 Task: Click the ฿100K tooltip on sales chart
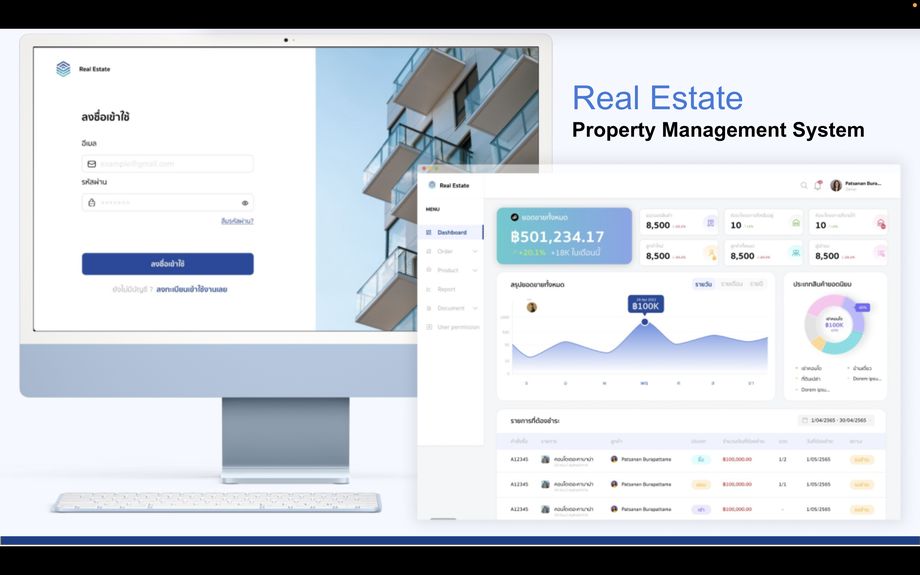[x=645, y=305]
